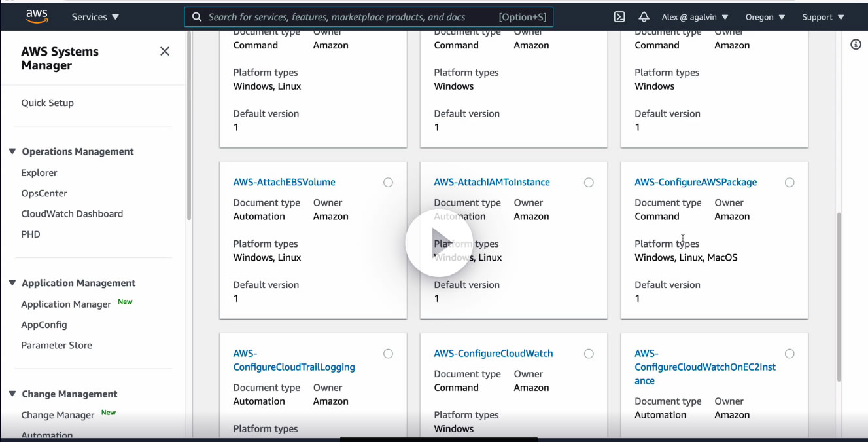This screenshot has width=868, height=442.
Task: Focus the AWS services search field
Action: coord(369,17)
